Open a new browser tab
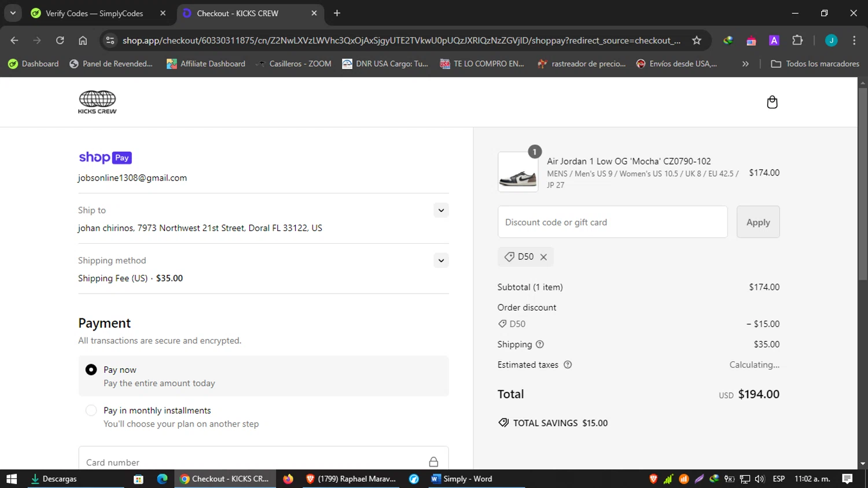The height and width of the screenshot is (488, 868). (x=337, y=13)
